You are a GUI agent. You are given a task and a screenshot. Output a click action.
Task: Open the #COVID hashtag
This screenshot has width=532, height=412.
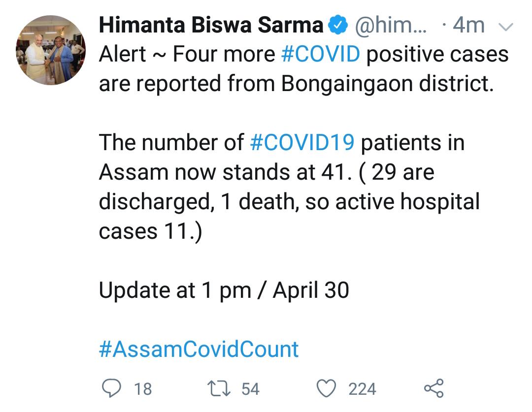[321, 54]
